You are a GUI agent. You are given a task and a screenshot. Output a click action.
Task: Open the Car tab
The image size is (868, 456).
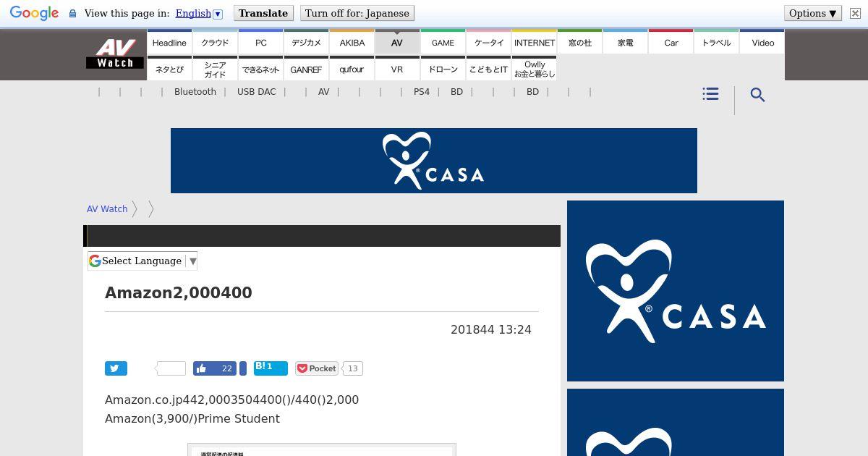click(671, 42)
